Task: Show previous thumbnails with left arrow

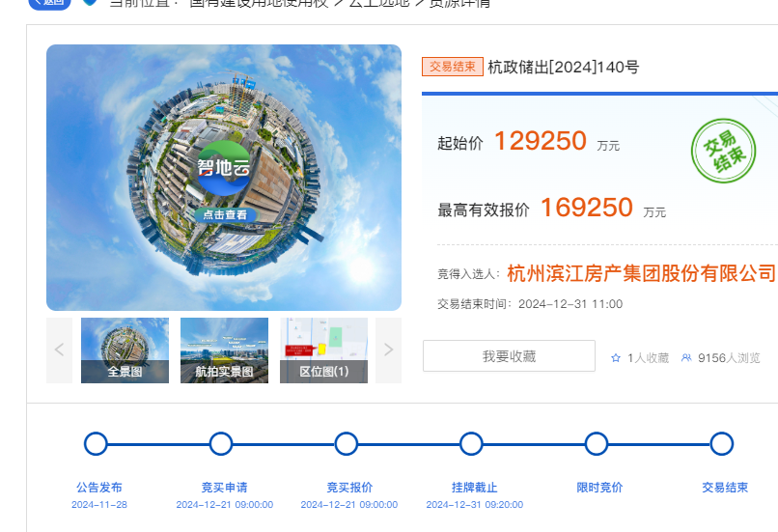Action: pos(59,350)
